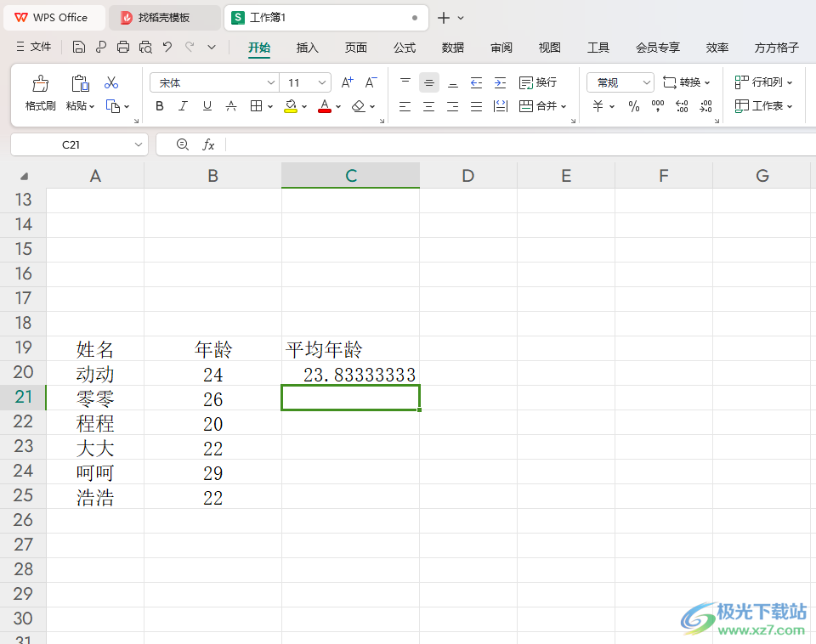
Task: Toggle middle vertical alignment
Action: [x=429, y=82]
